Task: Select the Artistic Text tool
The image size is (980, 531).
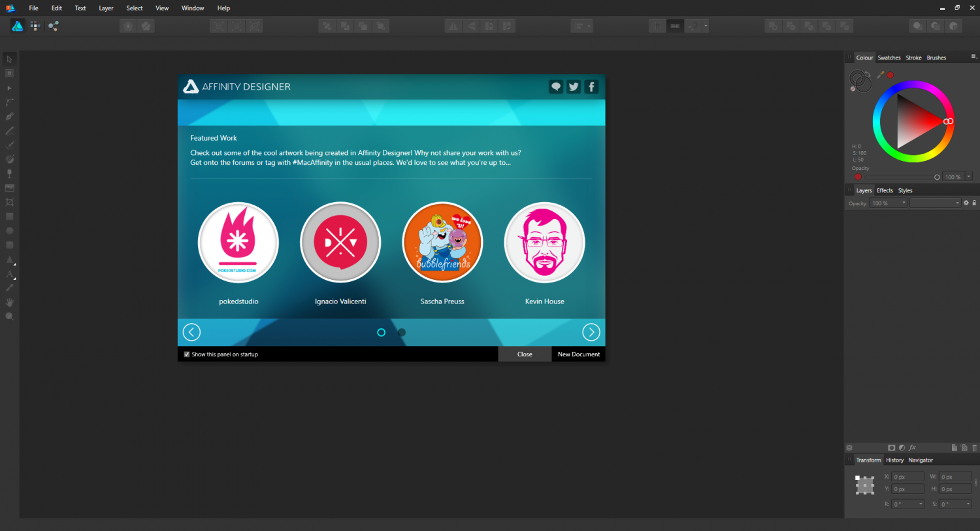Action: pyautogui.click(x=9, y=274)
